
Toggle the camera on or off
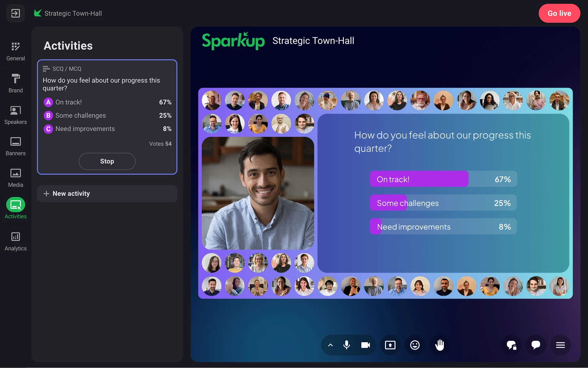pyautogui.click(x=365, y=345)
